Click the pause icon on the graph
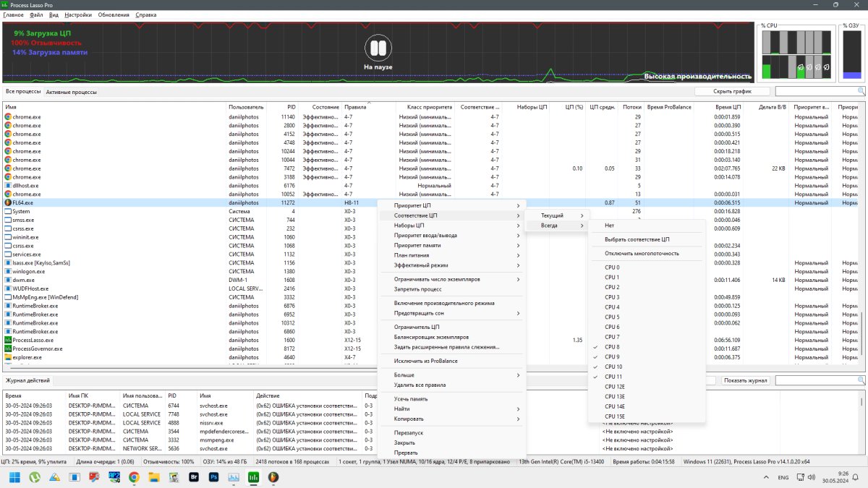868x488 pixels. click(x=378, y=48)
